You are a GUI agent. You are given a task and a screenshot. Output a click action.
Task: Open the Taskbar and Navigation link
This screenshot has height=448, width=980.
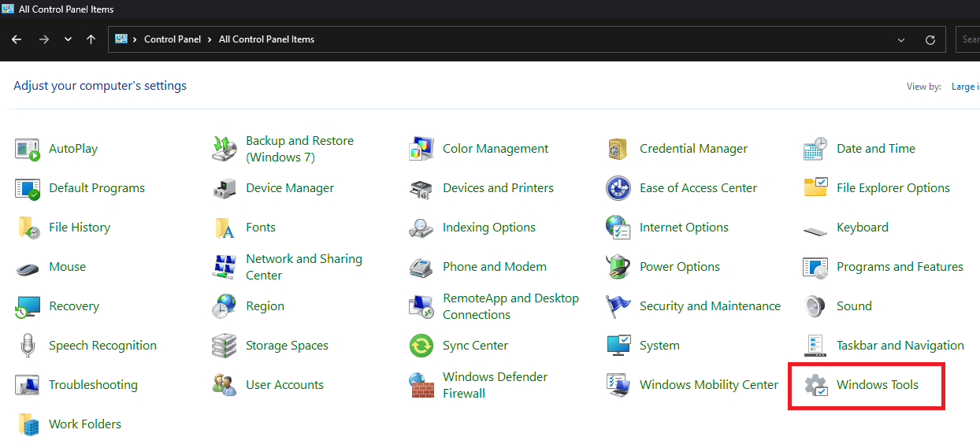[x=900, y=346]
